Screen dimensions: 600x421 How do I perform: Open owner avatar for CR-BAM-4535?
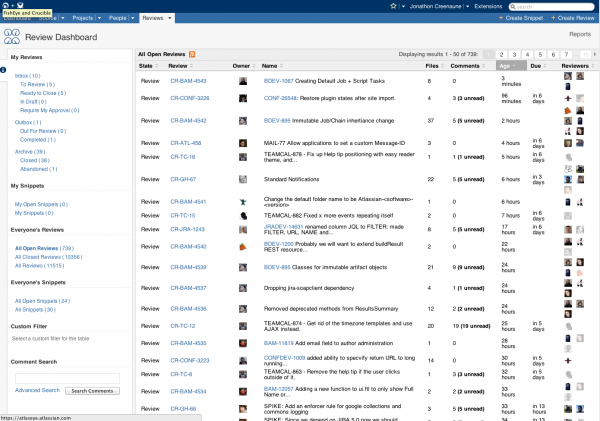coord(243,343)
